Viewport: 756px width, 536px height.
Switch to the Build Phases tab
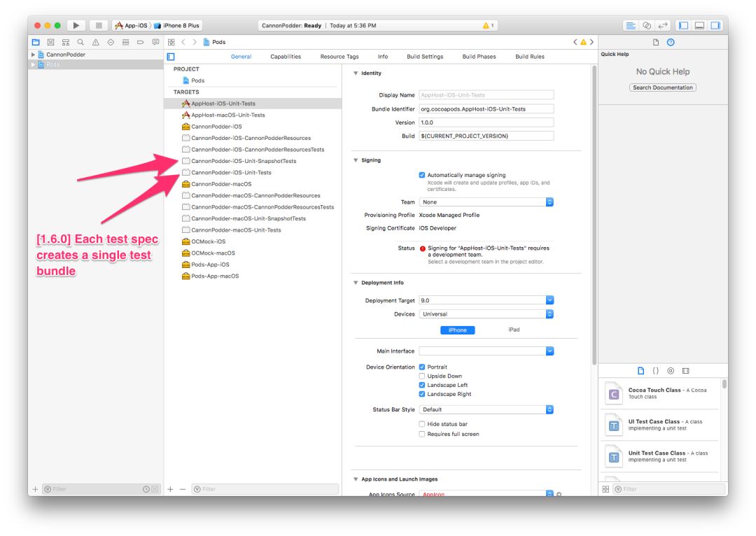[x=479, y=57]
